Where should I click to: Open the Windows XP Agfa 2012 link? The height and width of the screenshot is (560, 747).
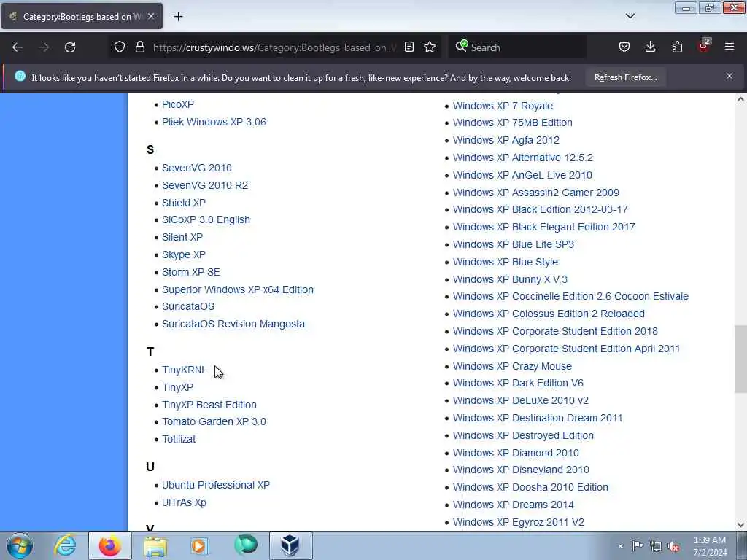(506, 140)
